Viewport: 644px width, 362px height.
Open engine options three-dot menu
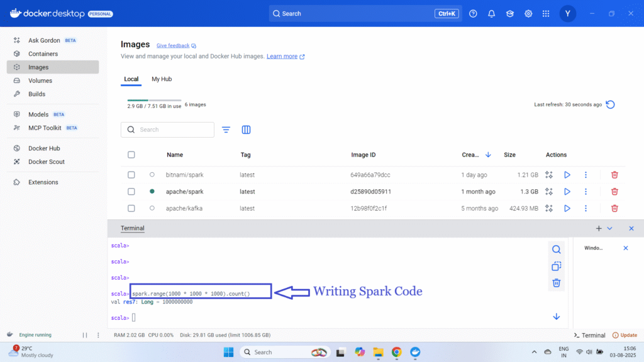(98, 335)
